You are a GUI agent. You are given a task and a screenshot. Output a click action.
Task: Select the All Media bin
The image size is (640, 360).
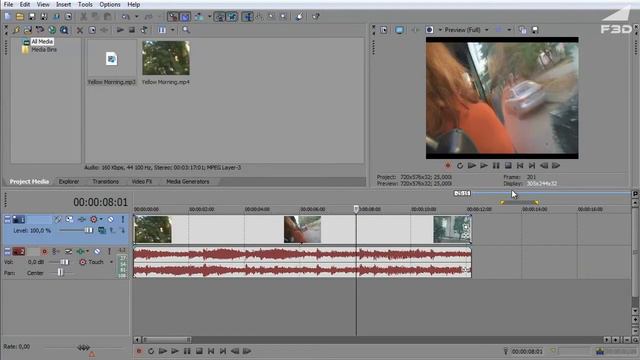point(42,42)
